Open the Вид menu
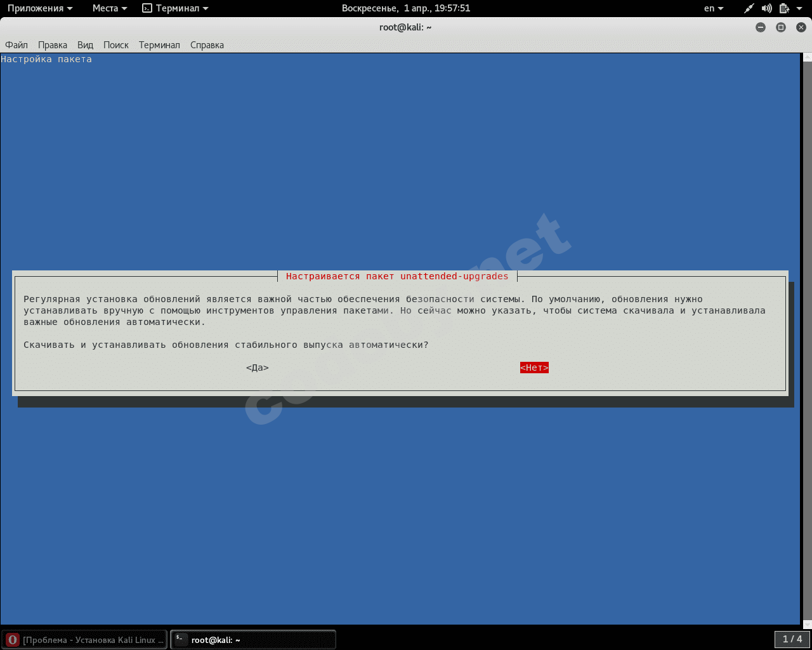812x650 pixels. pos(85,45)
